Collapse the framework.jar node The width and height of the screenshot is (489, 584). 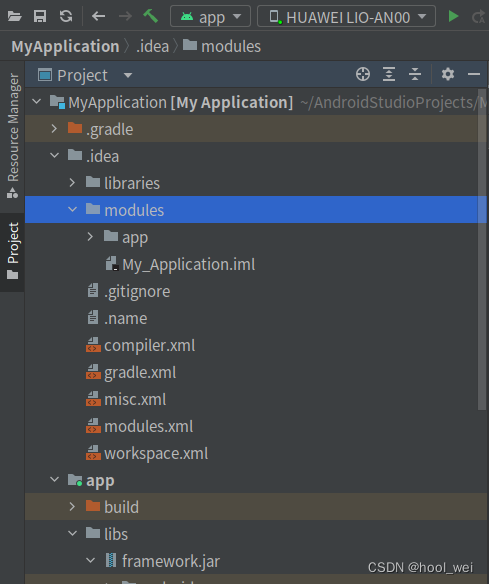[x=91, y=561]
